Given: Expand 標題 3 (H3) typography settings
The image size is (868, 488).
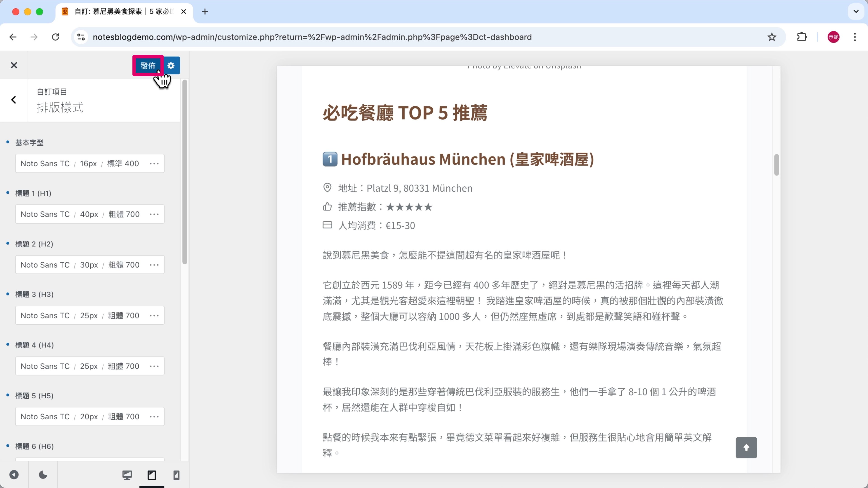Looking at the screenshot, I should tap(154, 316).
